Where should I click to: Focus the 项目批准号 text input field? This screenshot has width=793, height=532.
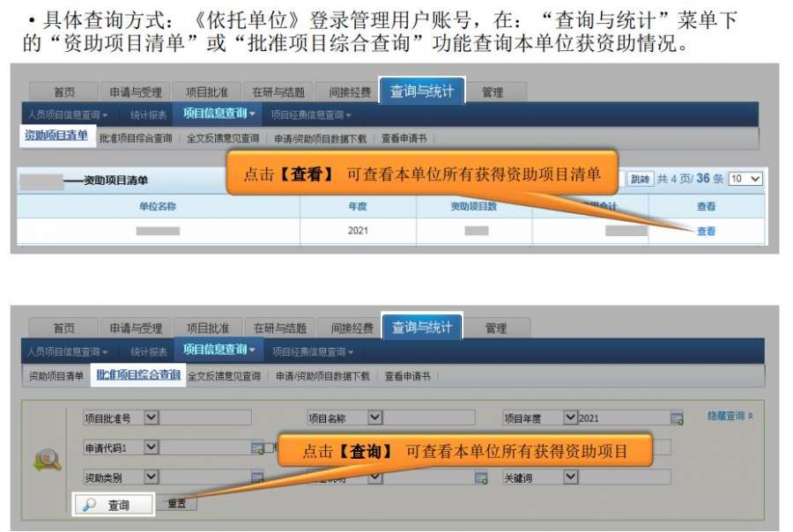(x=204, y=417)
